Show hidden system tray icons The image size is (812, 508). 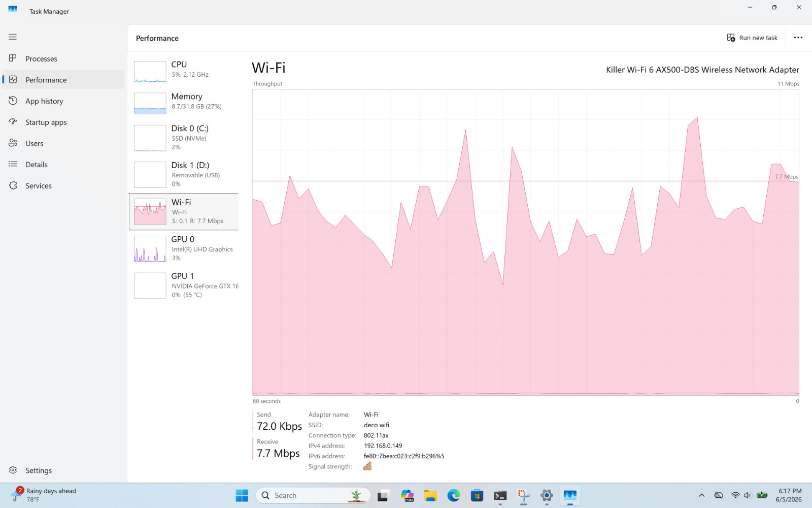click(x=702, y=495)
